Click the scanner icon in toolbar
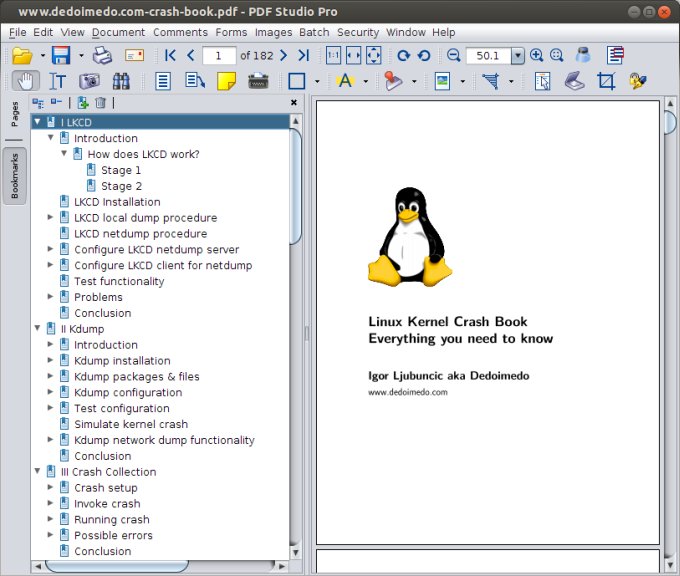680x576 pixels. [575, 81]
